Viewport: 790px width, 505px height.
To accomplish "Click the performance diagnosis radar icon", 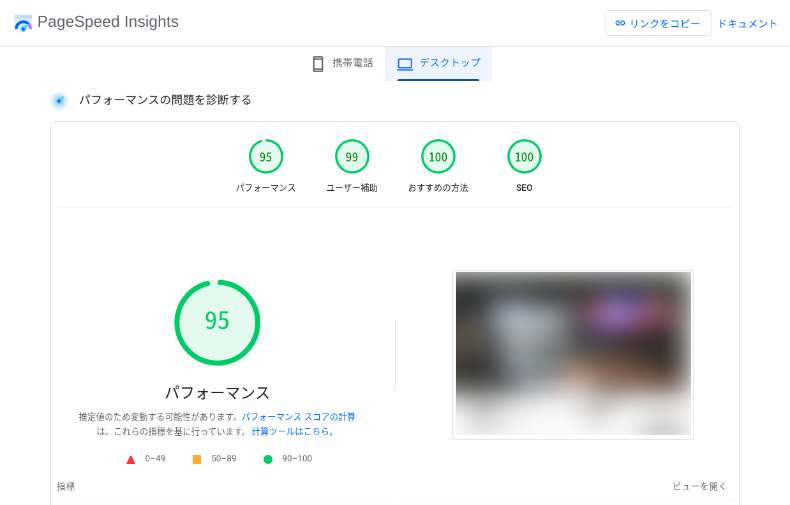I will pos(59,101).
